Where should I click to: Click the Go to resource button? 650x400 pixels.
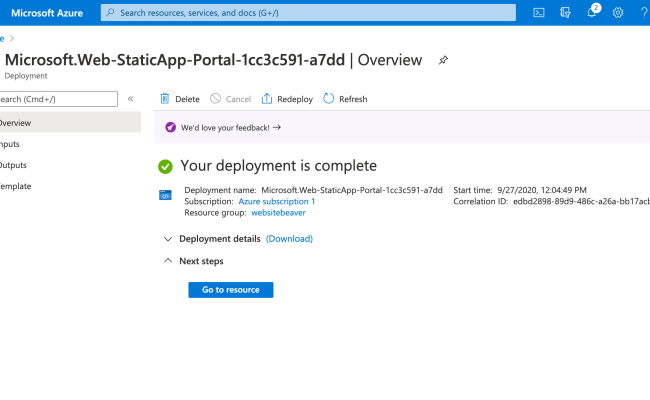[x=231, y=290]
